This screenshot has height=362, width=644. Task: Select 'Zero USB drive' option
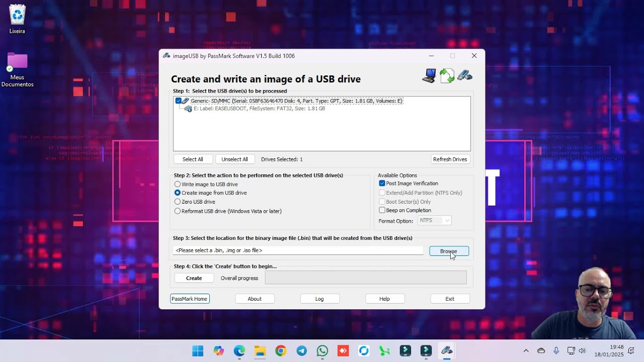[178, 202]
